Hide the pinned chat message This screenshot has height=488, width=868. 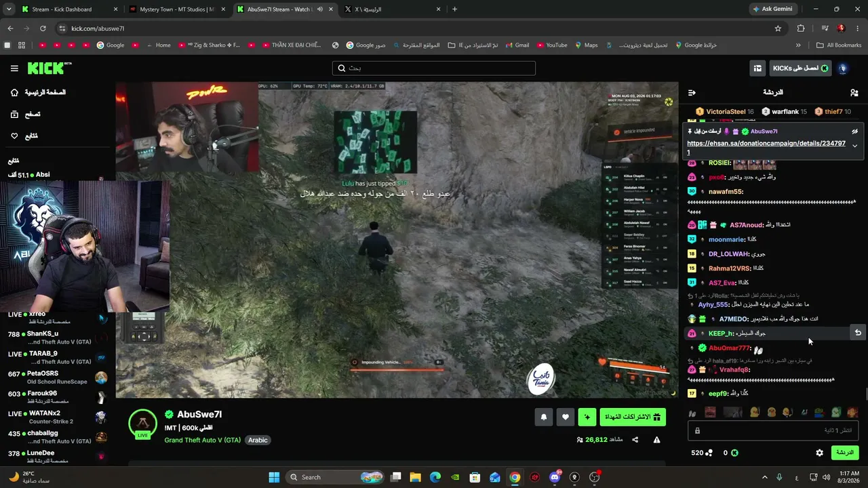[855, 131]
